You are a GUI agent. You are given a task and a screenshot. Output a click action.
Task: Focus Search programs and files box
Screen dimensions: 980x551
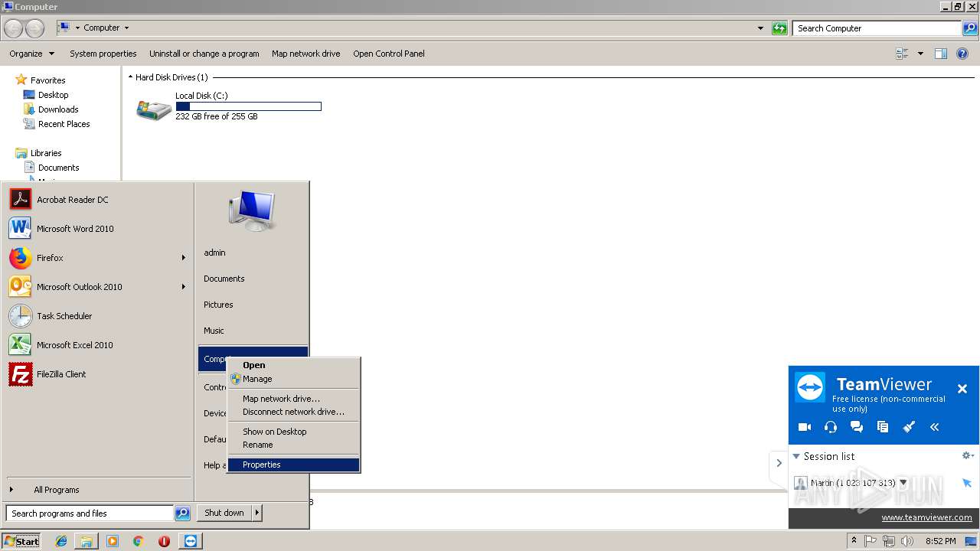click(x=90, y=514)
